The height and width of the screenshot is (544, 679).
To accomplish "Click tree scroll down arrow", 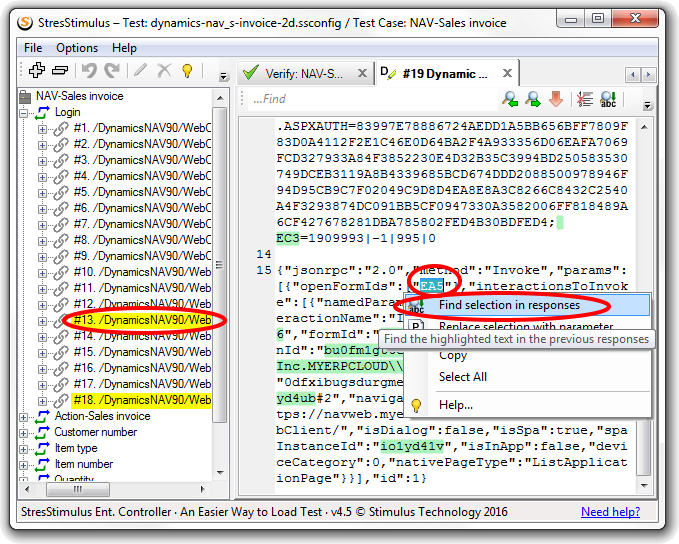I will click(220, 472).
